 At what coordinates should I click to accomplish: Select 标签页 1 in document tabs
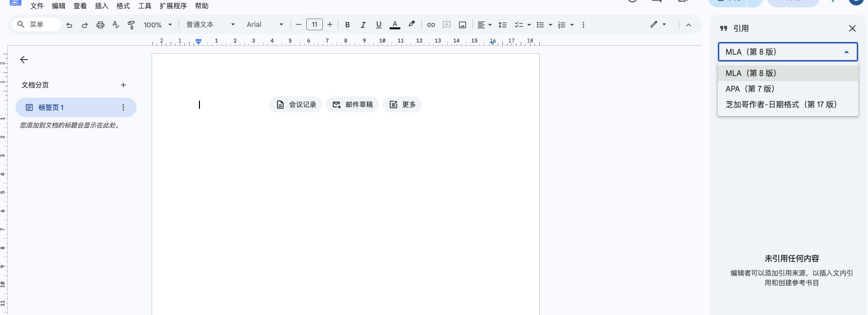click(76, 107)
